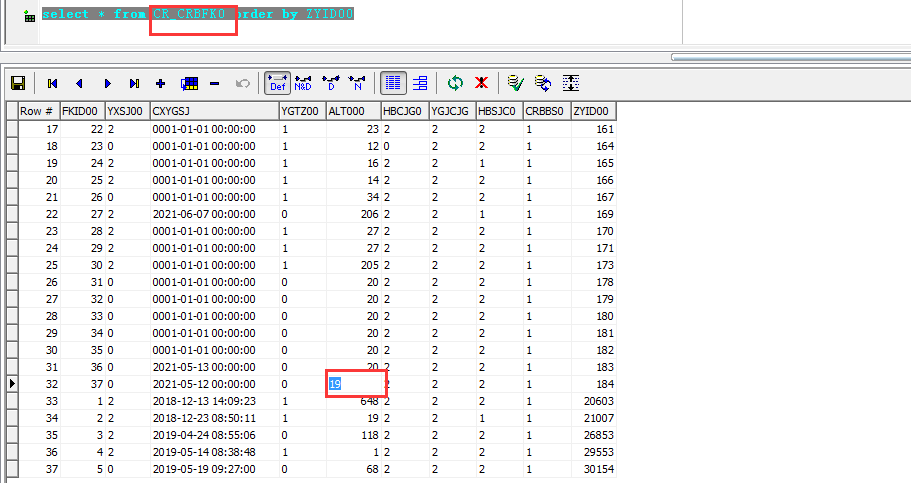Click the Save icon in the grid toolbar
Image resolution: width=911 pixels, height=483 pixels.
(18, 83)
